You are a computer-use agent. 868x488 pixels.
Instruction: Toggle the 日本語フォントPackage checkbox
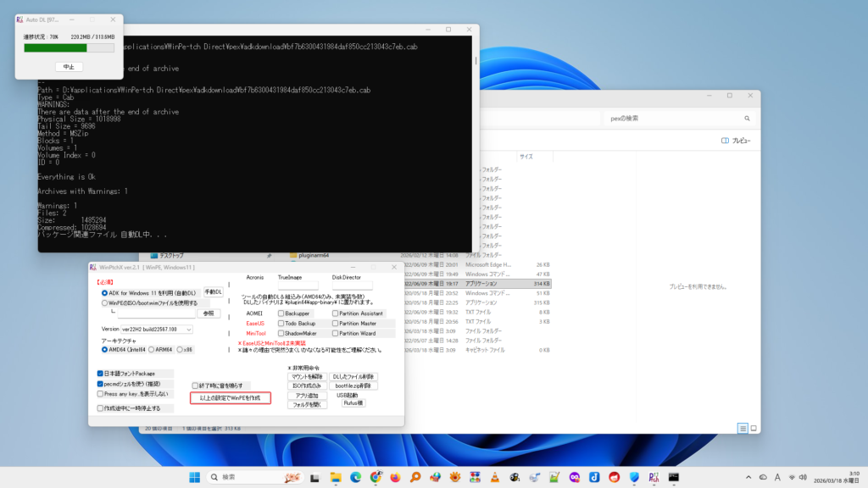point(101,373)
